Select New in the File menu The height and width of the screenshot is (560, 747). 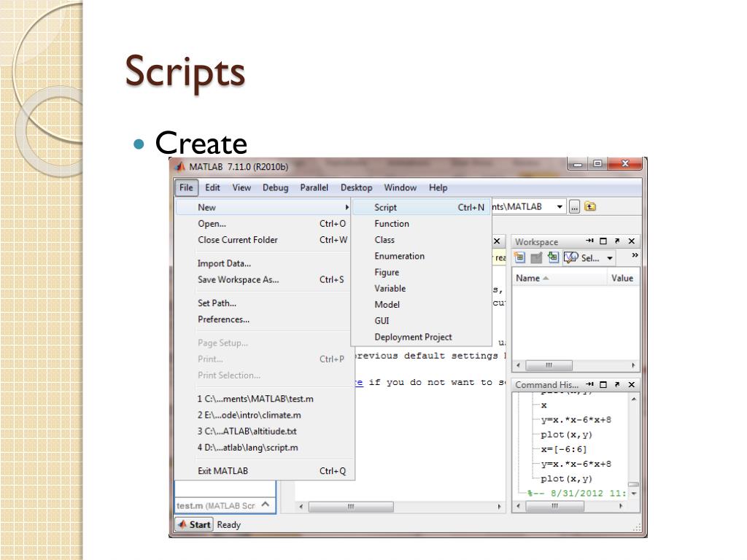(x=263, y=207)
